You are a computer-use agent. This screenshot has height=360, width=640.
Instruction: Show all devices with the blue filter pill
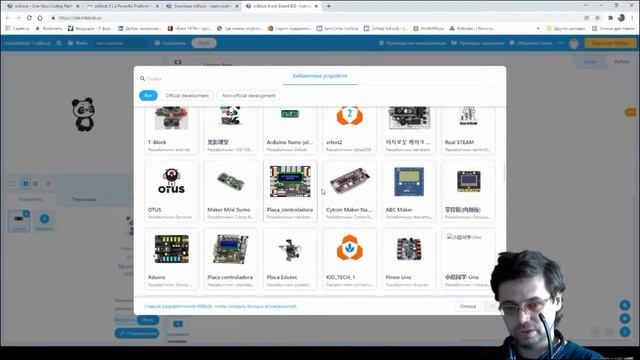tap(148, 96)
